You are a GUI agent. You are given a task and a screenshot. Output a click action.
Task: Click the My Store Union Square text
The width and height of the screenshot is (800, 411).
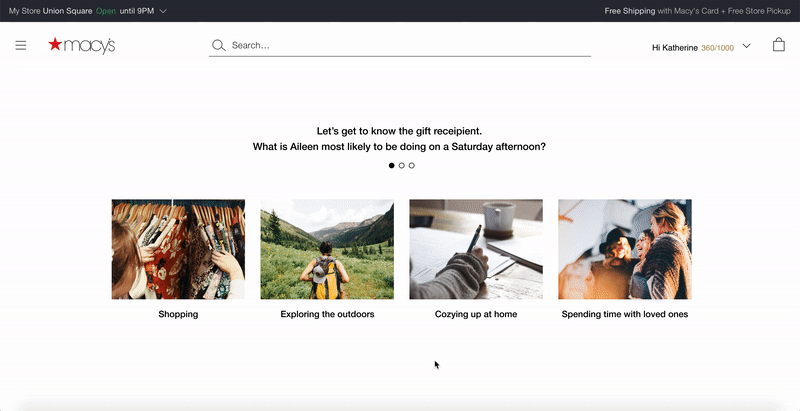51,11
